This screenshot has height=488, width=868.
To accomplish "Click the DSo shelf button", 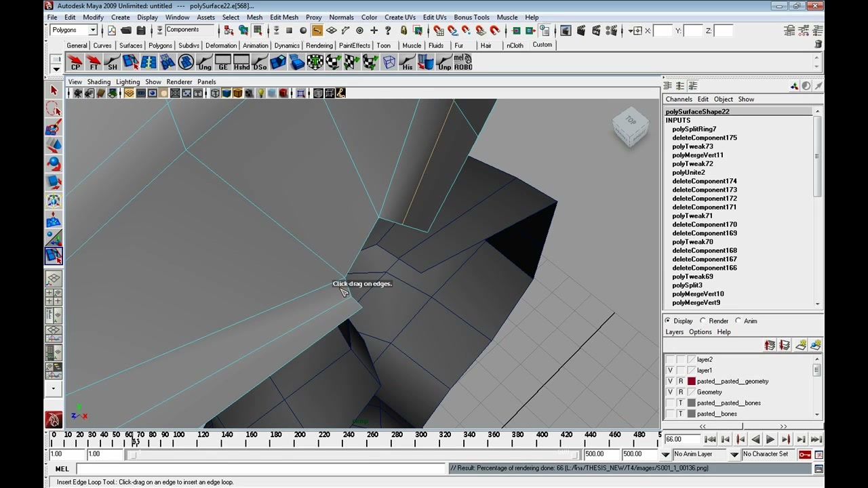I will 260,63.
